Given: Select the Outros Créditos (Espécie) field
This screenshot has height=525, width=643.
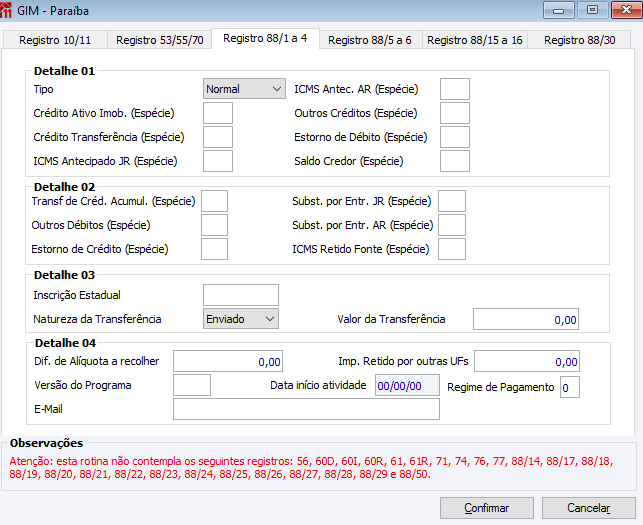Looking at the screenshot, I should [x=455, y=113].
